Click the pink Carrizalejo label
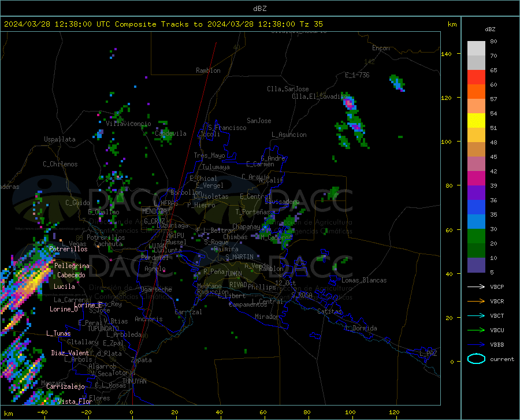520x420 pixels. 65,386
